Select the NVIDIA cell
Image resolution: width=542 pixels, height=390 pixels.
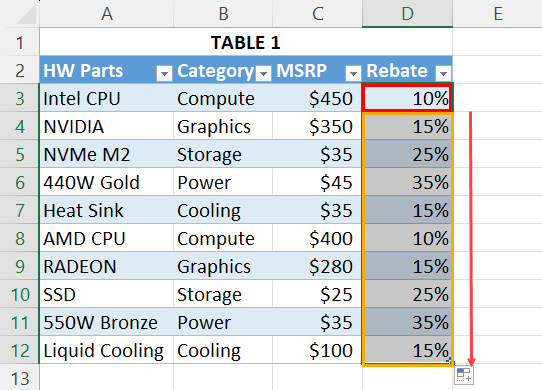click(106, 126)
